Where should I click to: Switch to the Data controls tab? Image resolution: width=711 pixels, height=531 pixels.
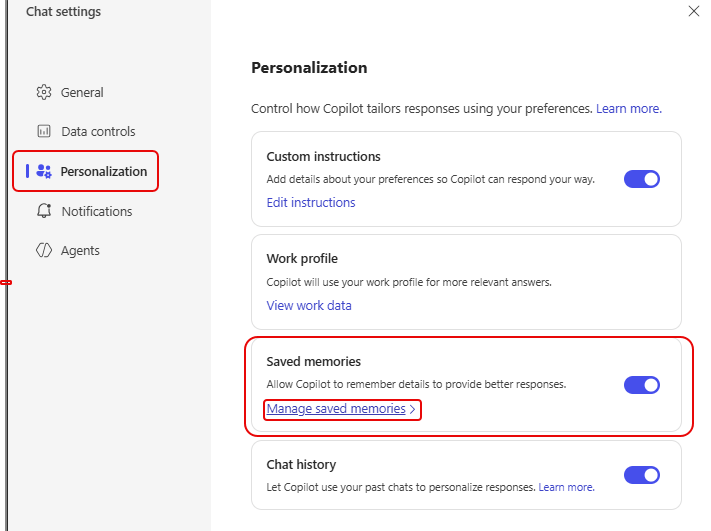click(98, 132)
